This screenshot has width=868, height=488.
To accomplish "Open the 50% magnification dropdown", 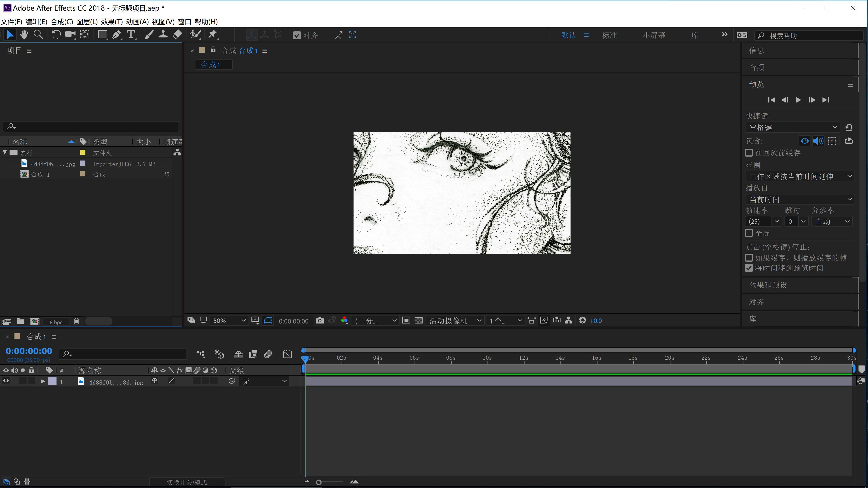I will coord(229,321).
